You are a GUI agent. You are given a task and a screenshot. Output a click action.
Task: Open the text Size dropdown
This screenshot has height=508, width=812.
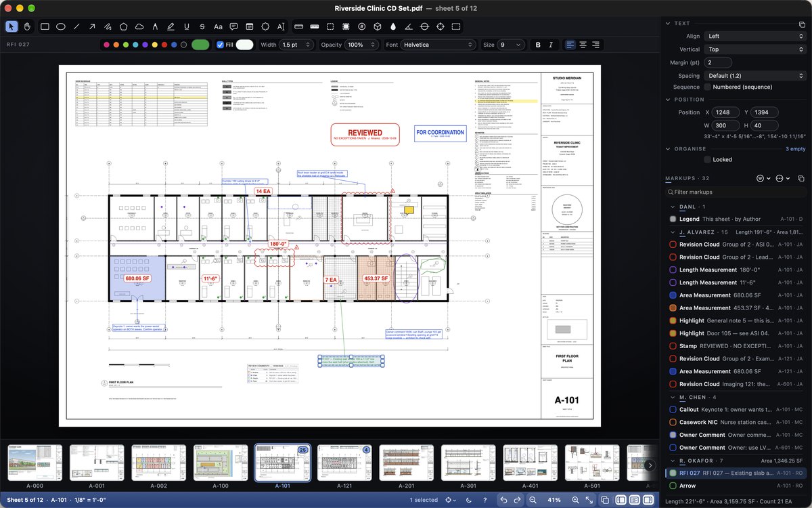click(x=511, y=45)
